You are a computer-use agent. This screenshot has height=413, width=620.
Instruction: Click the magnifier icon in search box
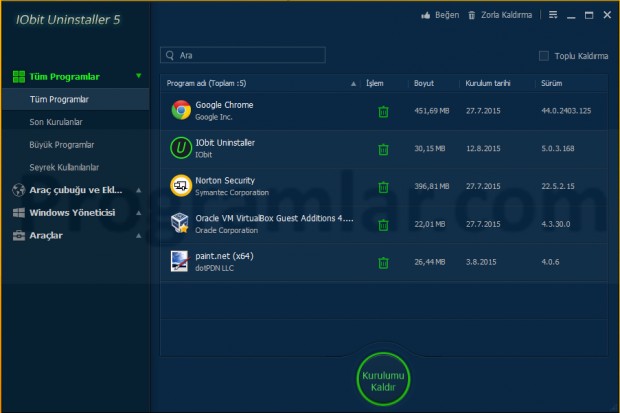coord(170,55)
